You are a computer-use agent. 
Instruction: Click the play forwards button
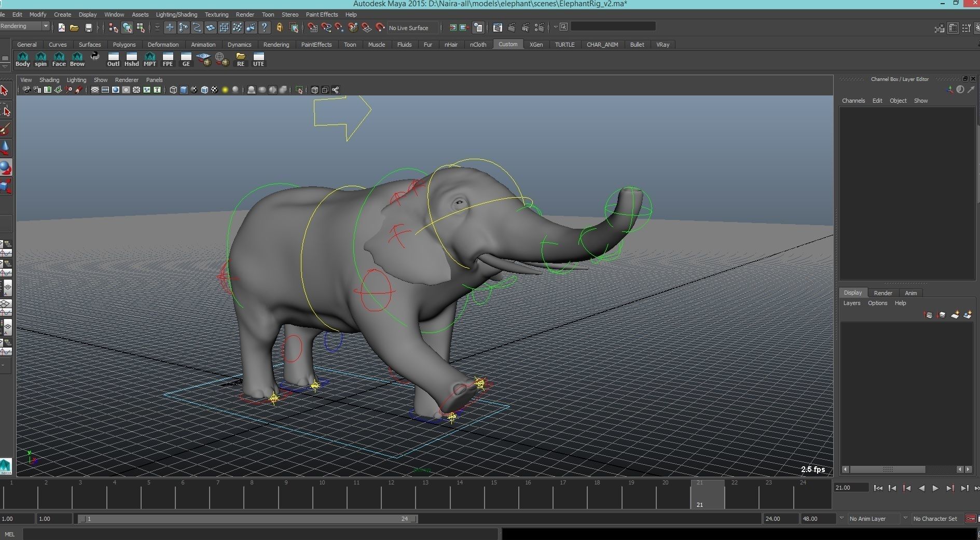click(x=935, y=488)
